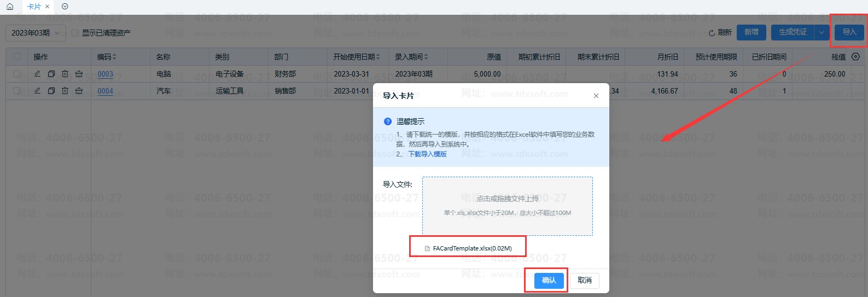Select the checkbox for row 0004

[17, 91]
